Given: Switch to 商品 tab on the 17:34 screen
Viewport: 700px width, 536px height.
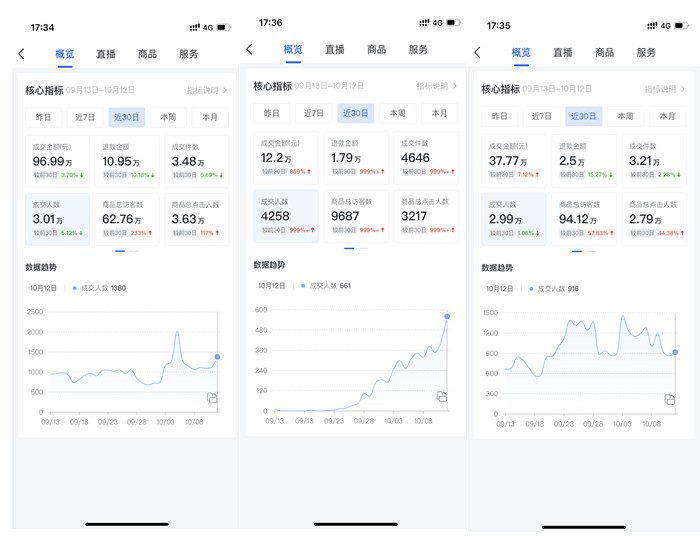Looking at the screenshot, I should 147,54.
